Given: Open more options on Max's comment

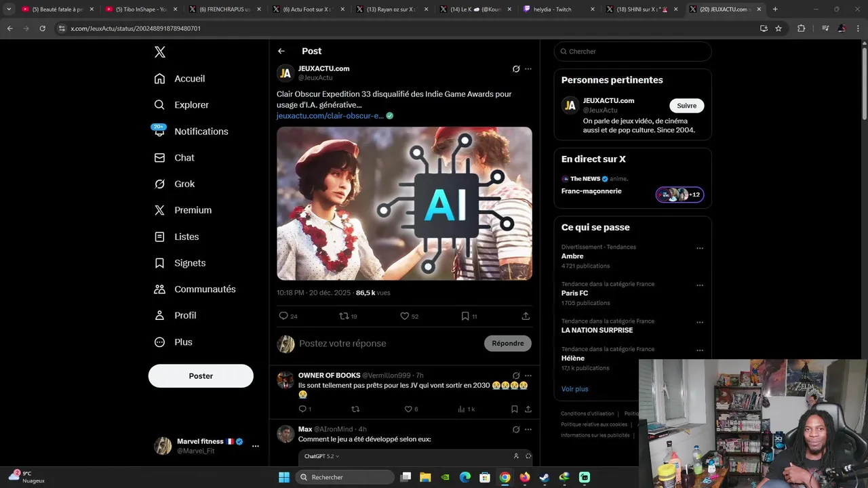Looking at the screenshot, I should pos(528,430).
